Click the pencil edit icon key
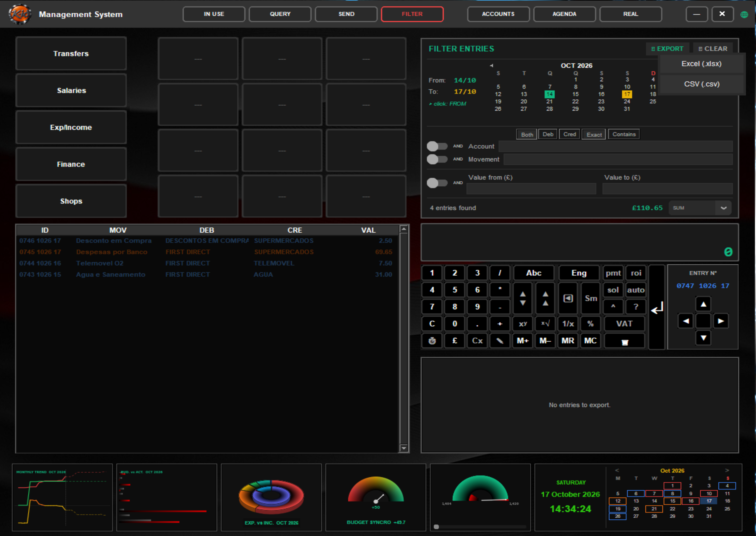This screenshot has width=756, height=536. [x=500, y=341]
